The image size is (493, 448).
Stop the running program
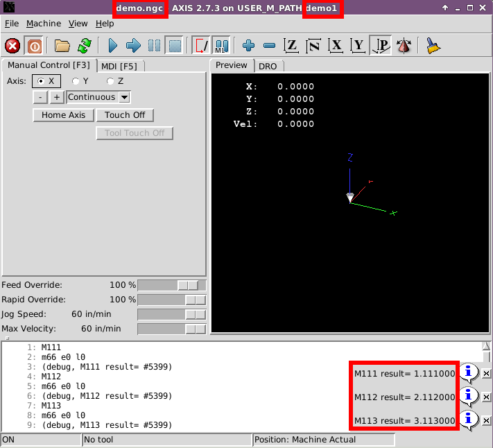175,46
